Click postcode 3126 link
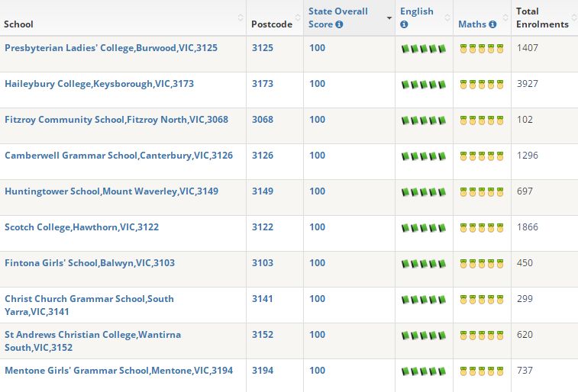The width and height of the screenshot is (578, 392). click(263, 156)
